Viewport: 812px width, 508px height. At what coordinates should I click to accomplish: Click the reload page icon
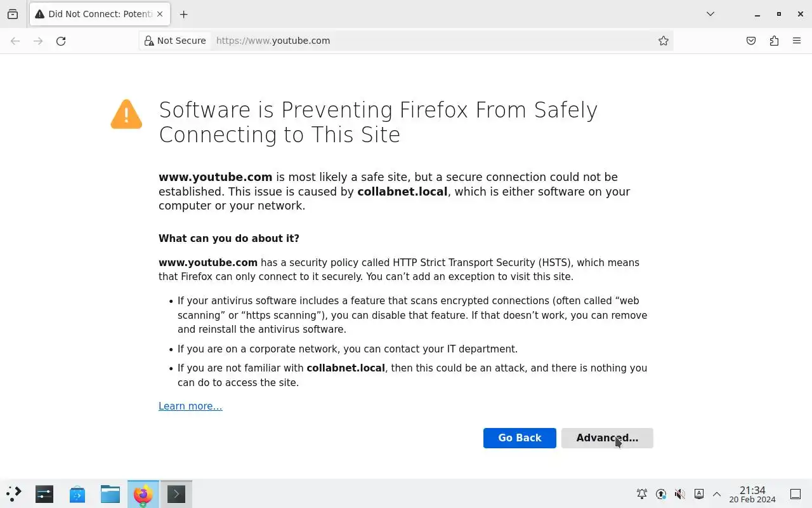pyautogui.click(x=61, y=41)
